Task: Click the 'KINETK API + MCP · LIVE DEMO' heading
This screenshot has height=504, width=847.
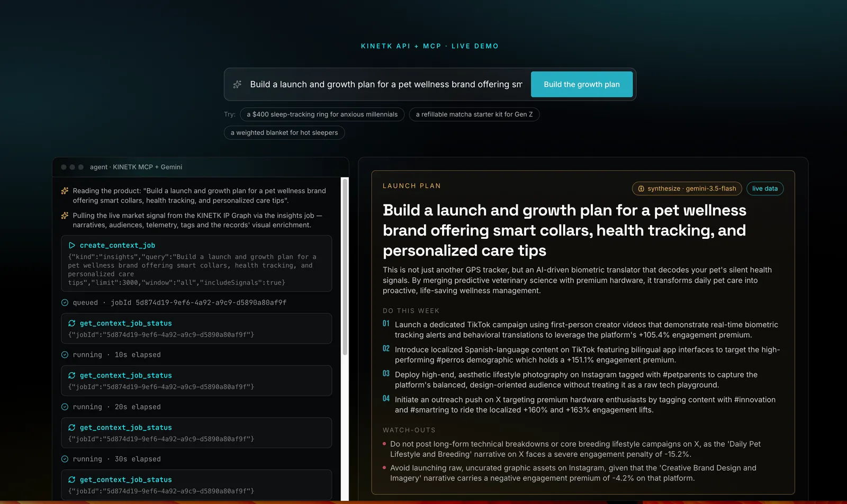Action: click(x=430, y=46)
